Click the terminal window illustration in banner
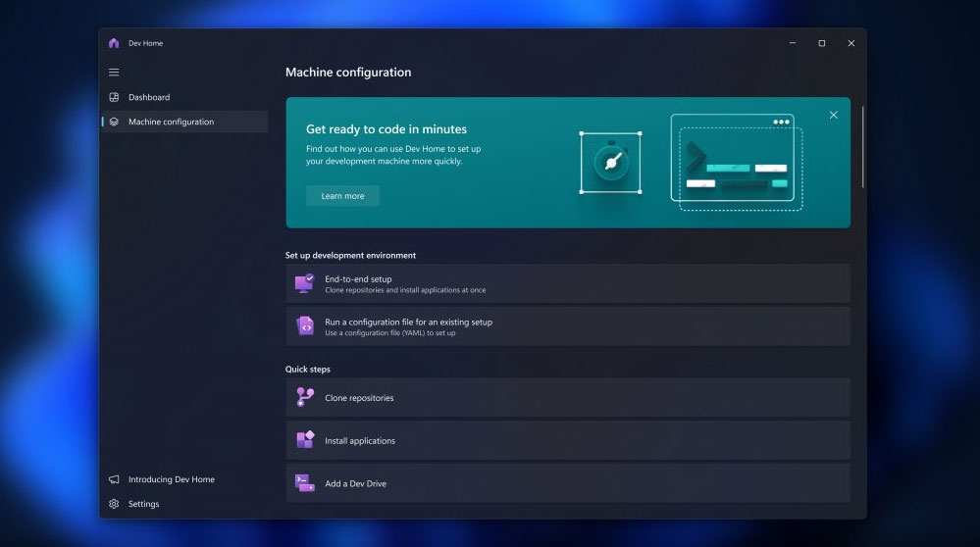Image resolution: width=980 pixels, height=547 pixels. (x=737, y=163)
